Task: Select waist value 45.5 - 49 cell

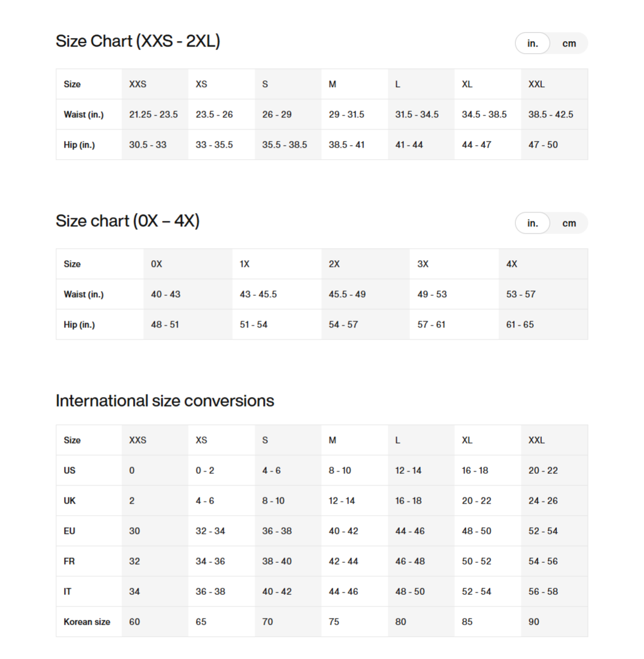Action: [347, 294]
